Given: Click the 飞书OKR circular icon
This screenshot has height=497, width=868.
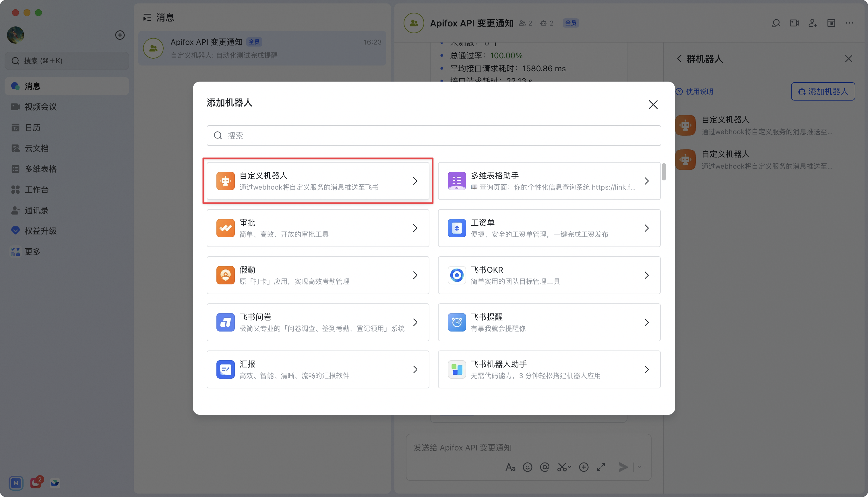Looking at the screenshot, I should 457,275.
